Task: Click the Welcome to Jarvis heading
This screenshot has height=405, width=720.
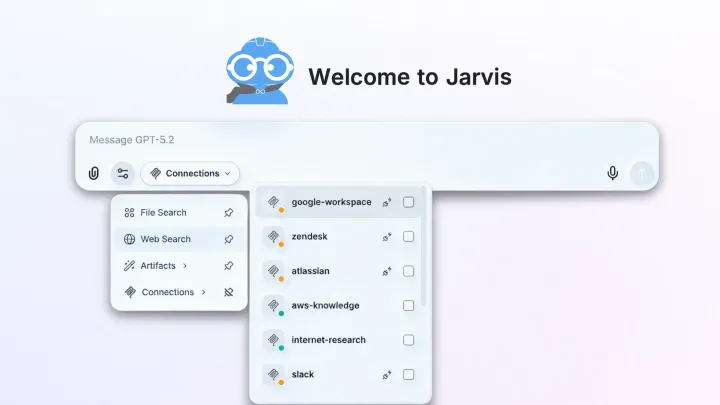Action: tap(410, 77)
